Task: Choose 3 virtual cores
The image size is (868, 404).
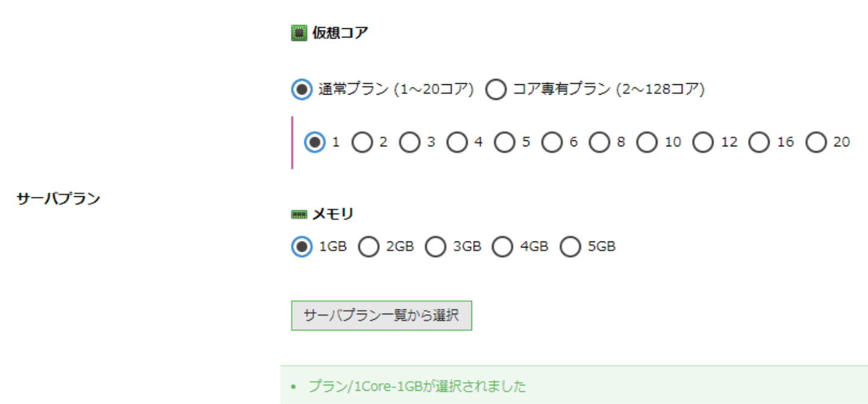Action: [410, 143]
